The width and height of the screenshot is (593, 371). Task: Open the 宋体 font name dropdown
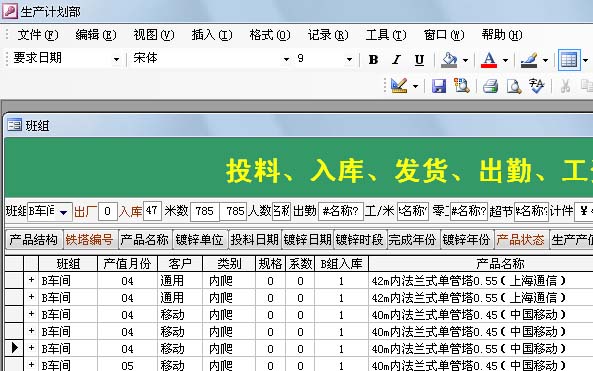pos(286,59)
